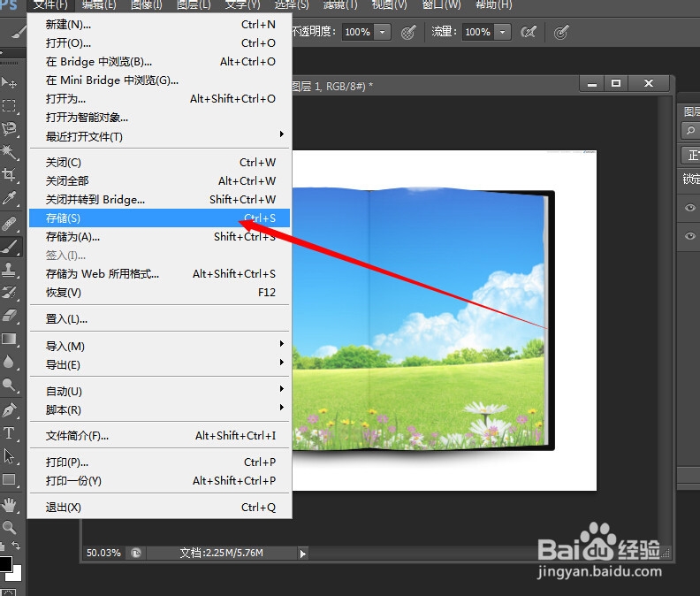Select the Zoom tool

(x=9, y=528)
